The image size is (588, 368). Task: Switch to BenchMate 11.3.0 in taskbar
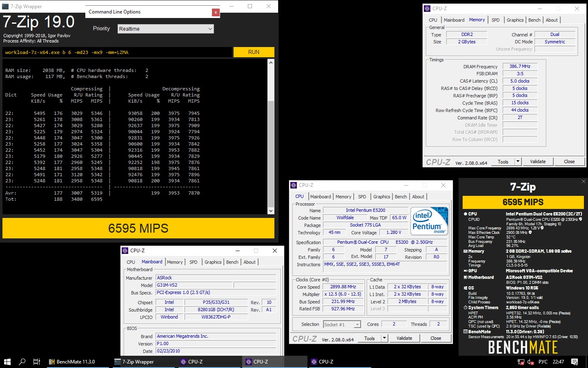[78, 361]
